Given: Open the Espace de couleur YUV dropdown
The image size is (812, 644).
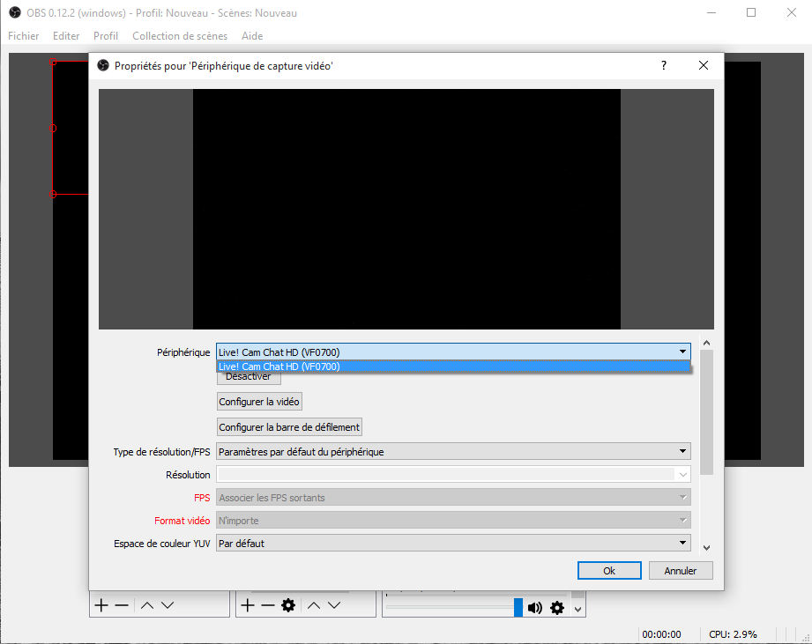Looking at the screenshot, I should [453, 544].
